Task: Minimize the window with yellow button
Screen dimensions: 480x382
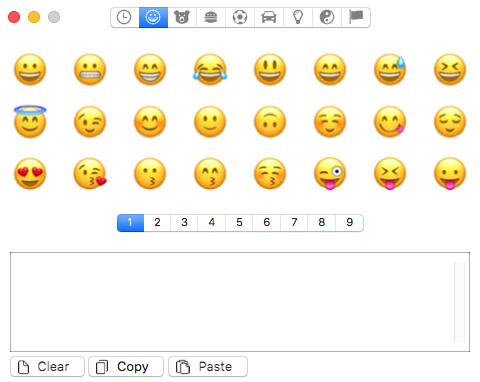Action: click(x=34, y=17)
